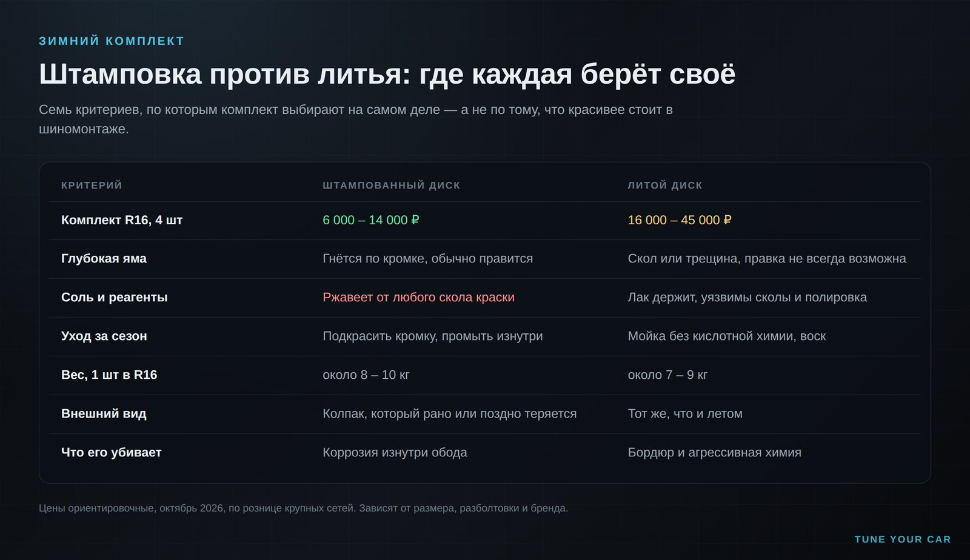970x560 pixels.
Task: Click 'Коррозия изнутри обода'
Action: pyautogui.click(x=395, y=452)
